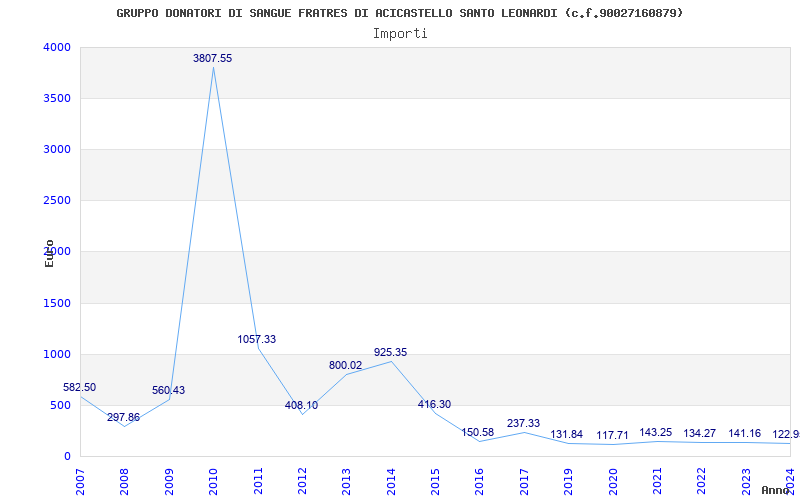Click the 2016 x-axis year label
This screenshot has height=500, width=800.
click(x=479, y=481)
